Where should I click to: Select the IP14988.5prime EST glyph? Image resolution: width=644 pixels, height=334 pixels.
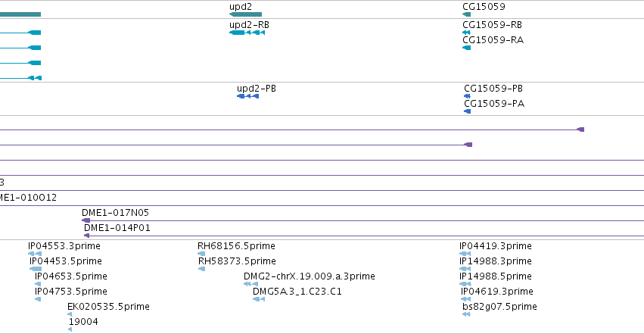coord(465,284)
